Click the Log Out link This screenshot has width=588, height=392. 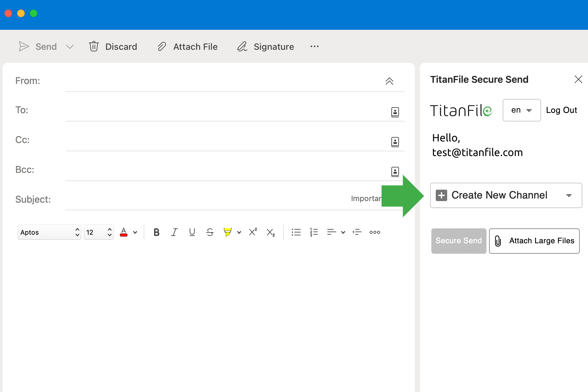(x=561, y=110)
